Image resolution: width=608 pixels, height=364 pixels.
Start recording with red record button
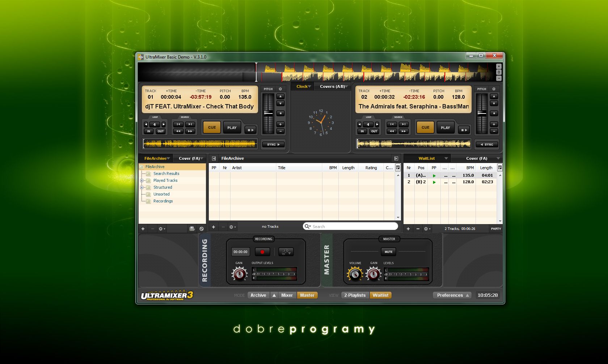[262, 252]
